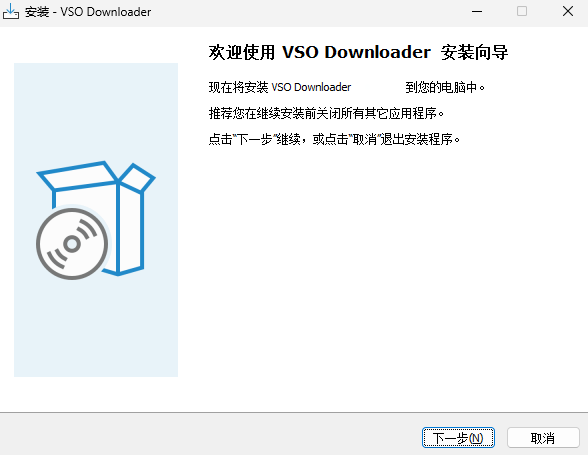Click the 到您的电脑中 text
This screenshot has width=588, height=455.
[445, 87]
